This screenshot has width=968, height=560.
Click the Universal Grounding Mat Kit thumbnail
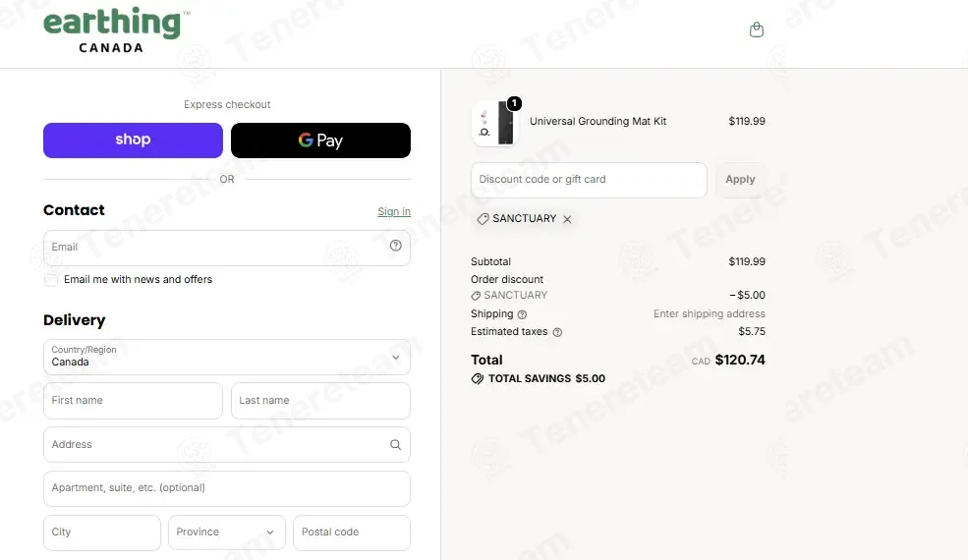[x=495, y=124]
